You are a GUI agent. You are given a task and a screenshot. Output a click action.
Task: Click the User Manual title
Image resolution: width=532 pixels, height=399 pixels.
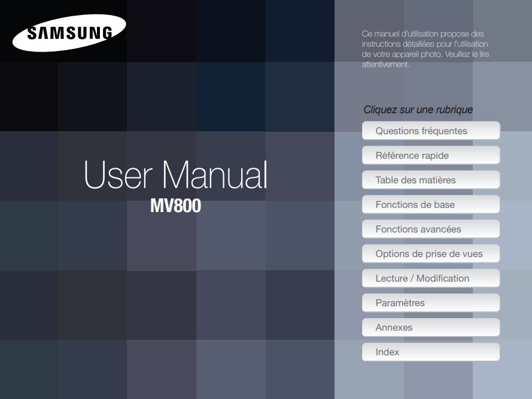176,175
